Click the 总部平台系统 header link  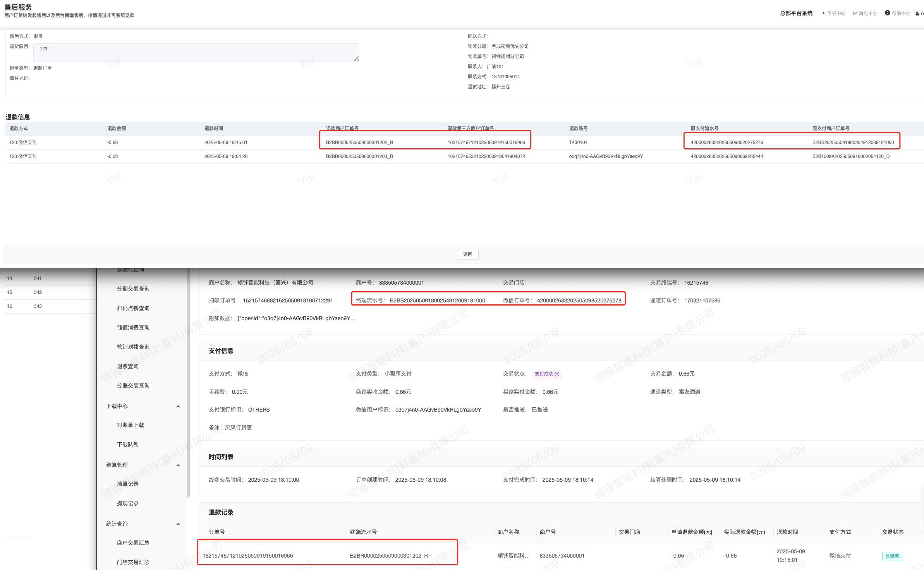coord(796,13)
